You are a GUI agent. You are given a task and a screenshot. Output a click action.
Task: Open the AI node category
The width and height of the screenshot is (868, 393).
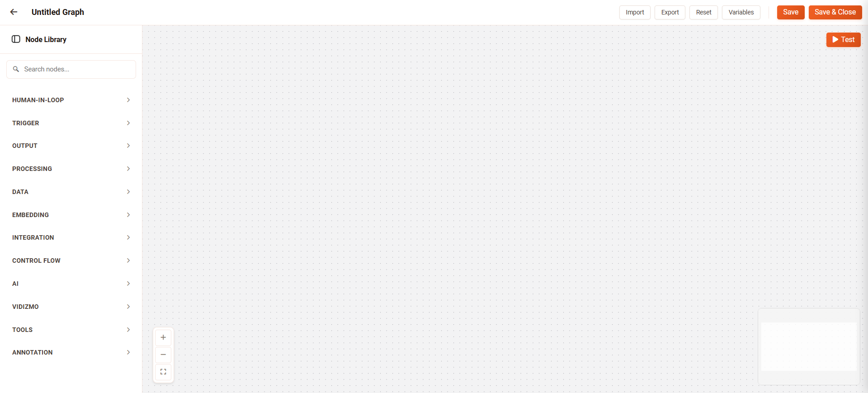click(x=71, y=284)
